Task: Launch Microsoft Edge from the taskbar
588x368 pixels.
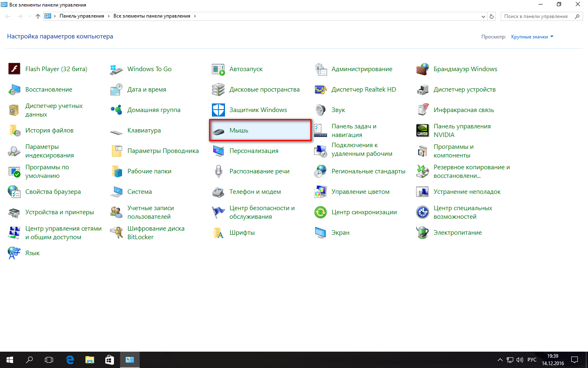Action: click(x=70, y=360)
